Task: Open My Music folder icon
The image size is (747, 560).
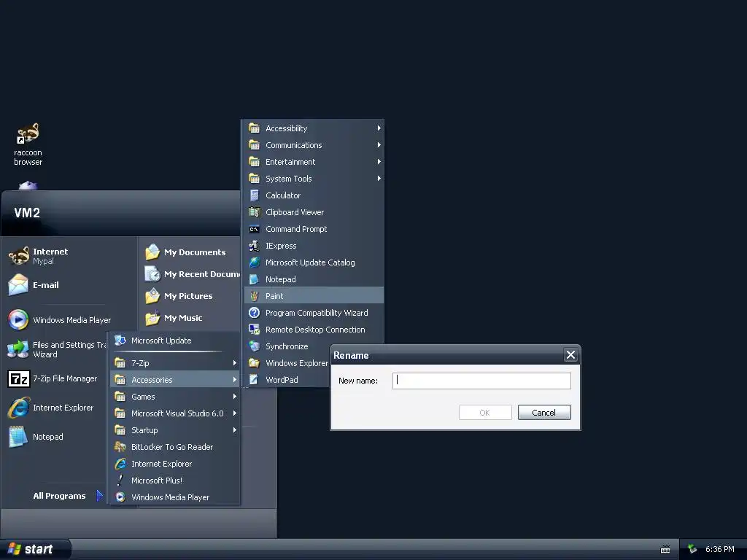Action: [152, 318]
